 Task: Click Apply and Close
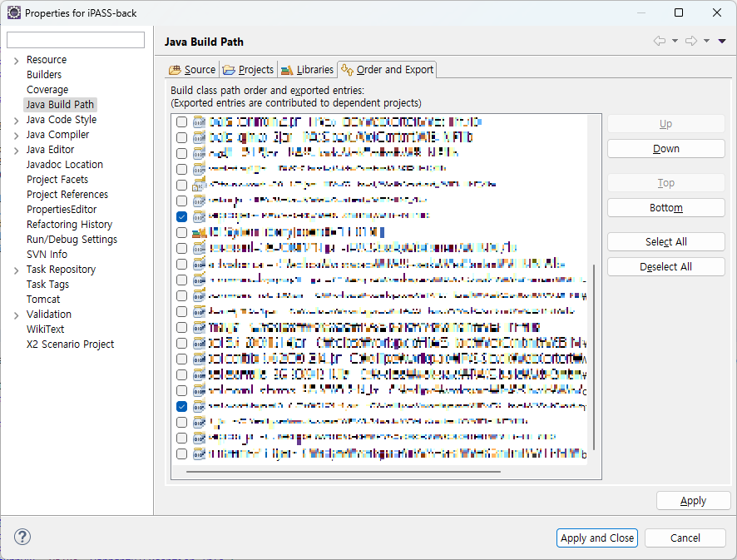[597, 538]
